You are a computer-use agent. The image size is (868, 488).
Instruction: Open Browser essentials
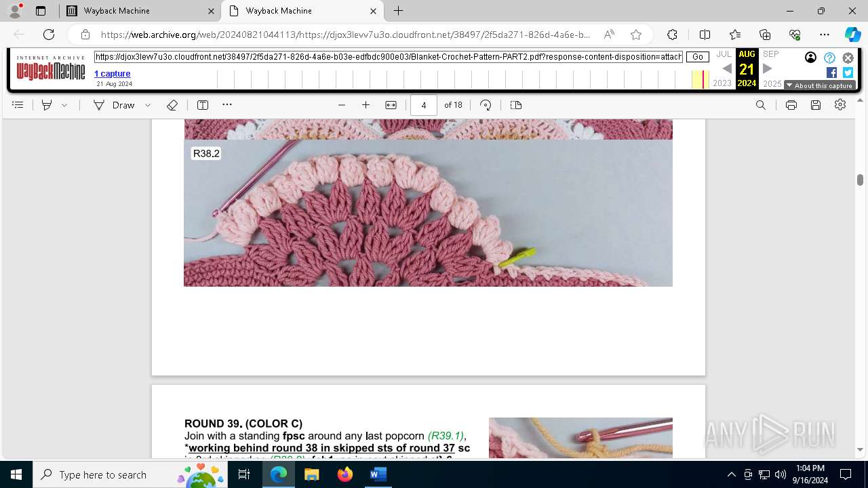pos(795,35)
